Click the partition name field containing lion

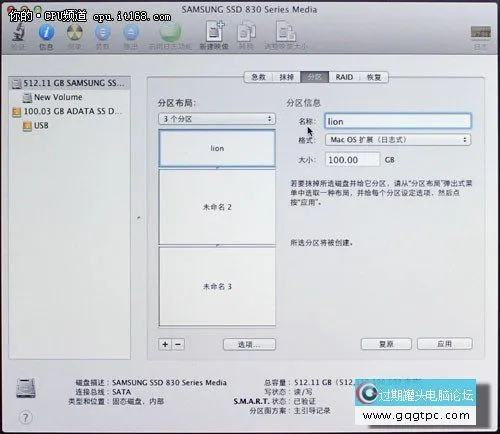tap(398, 121)
